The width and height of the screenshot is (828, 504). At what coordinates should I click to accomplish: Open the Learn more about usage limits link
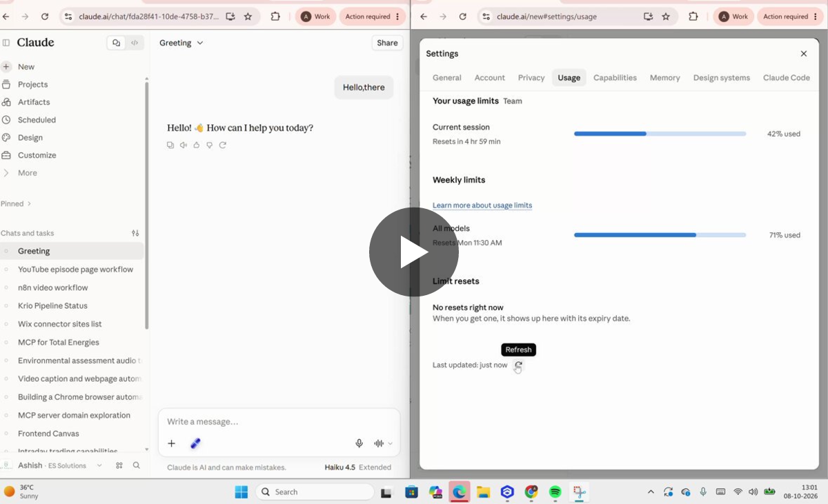click(482, 205)
